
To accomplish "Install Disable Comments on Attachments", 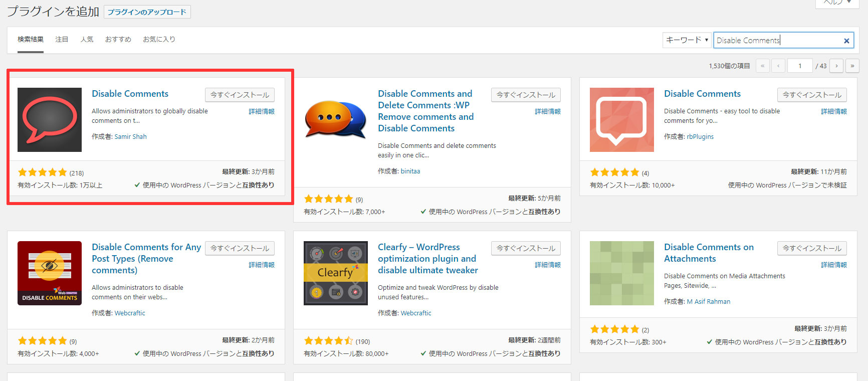I will pos(812,248).
